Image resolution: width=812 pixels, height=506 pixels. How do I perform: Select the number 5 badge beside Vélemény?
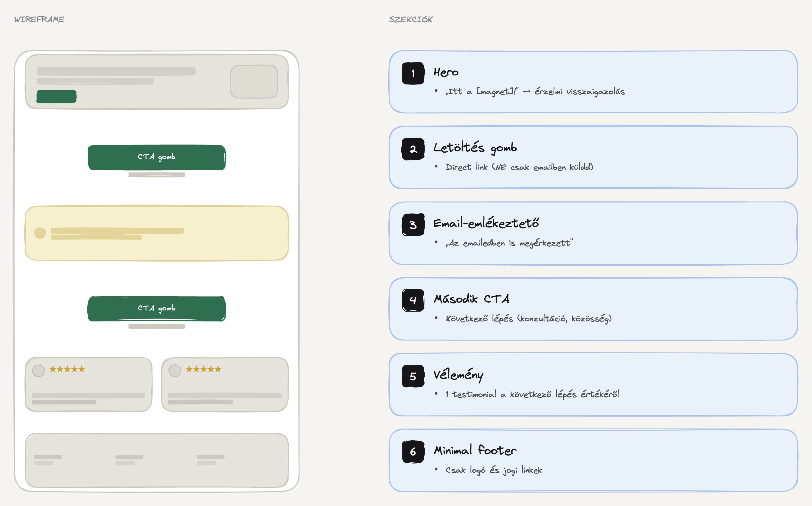coord(413,376)
